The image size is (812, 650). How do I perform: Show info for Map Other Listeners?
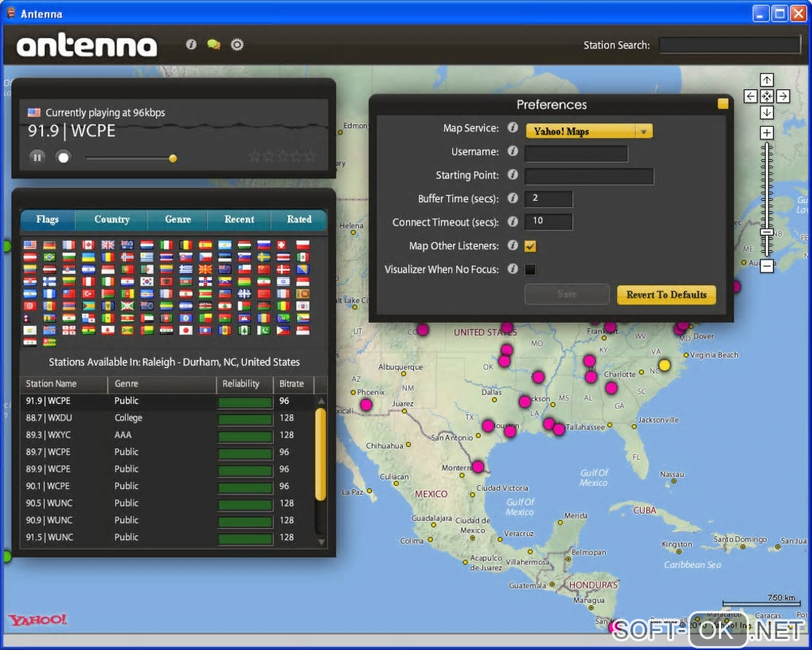513,245
